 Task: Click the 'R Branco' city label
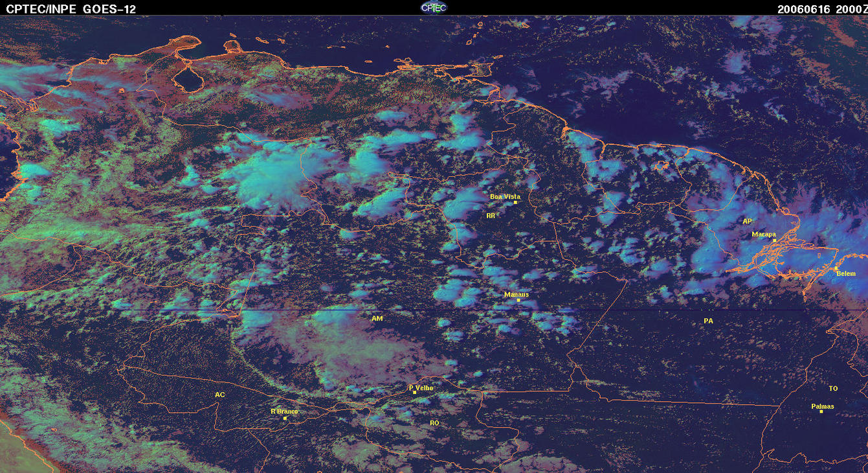(x=284, y=411)
